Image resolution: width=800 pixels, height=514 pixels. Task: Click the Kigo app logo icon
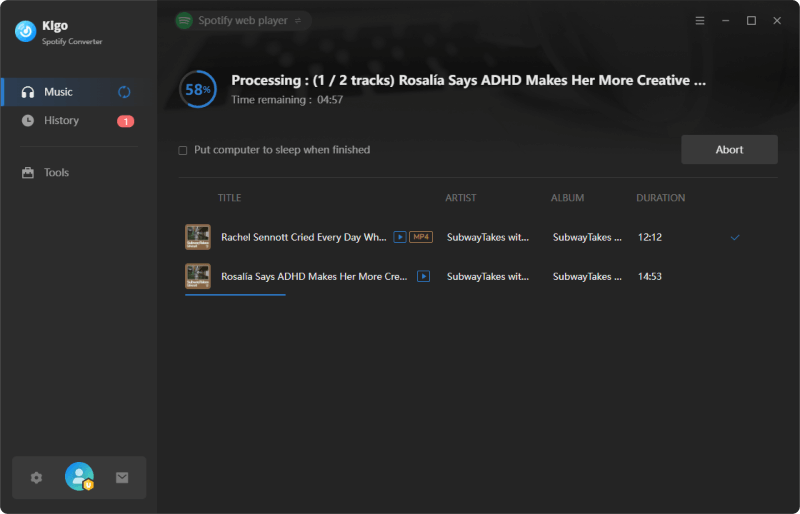[x=26, y=32]
